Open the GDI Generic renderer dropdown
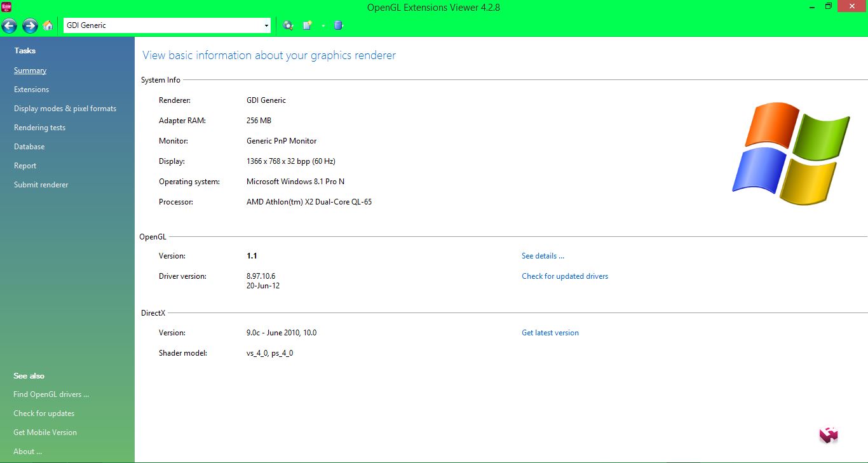 coord(266,25)
